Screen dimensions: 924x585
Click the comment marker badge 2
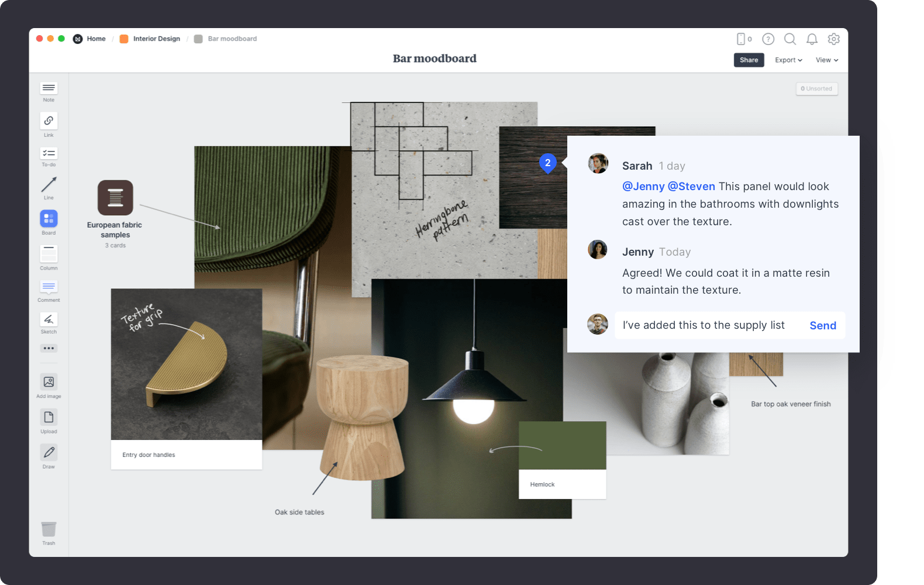click(x=547, y=163)
